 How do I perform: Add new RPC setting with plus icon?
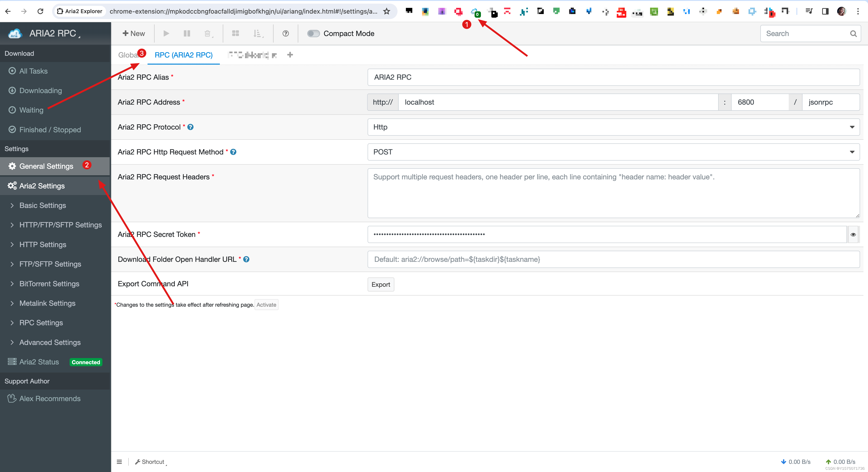click(x=290, y=55)
